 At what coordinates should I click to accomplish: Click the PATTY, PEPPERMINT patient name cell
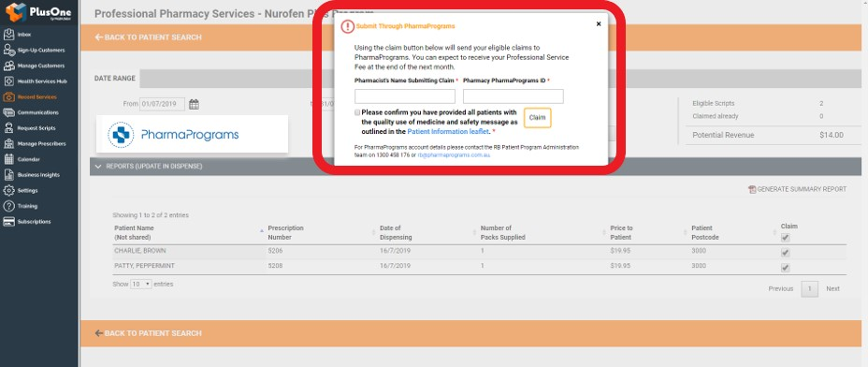(144, 266)
